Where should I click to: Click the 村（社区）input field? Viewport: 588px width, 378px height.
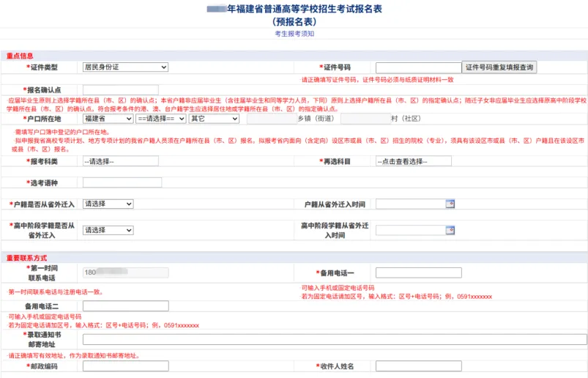tap(365, 119)
